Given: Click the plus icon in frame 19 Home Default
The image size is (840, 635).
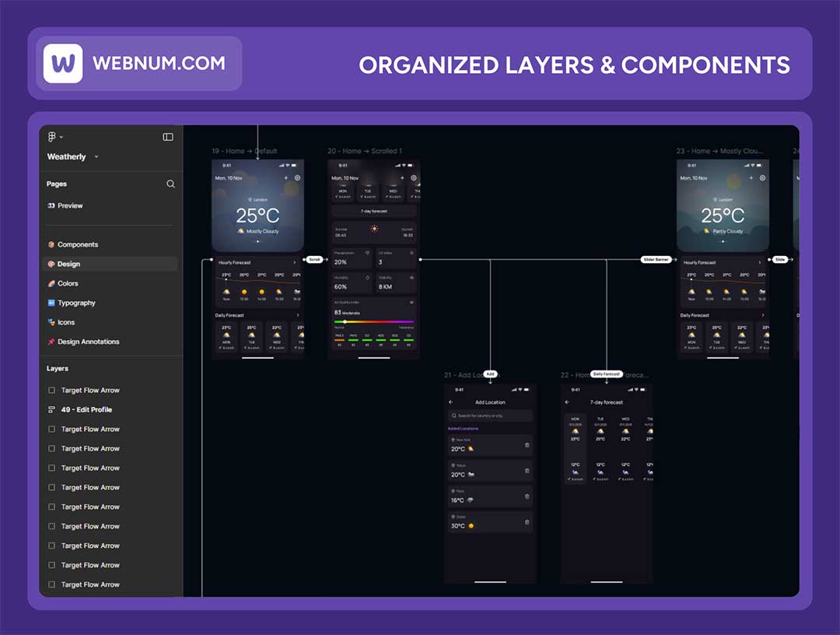Looking at the screenshot, I should tap(285, 178).
